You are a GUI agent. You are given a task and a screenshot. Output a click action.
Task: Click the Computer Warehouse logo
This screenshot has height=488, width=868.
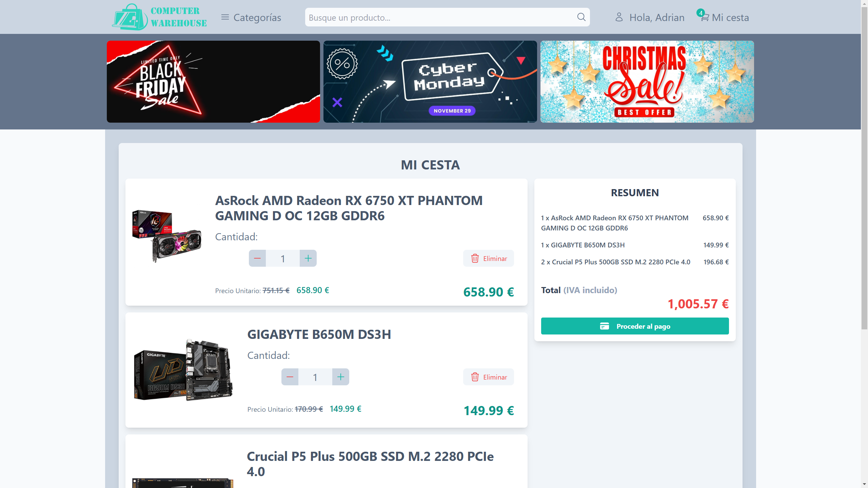point(159,17)
